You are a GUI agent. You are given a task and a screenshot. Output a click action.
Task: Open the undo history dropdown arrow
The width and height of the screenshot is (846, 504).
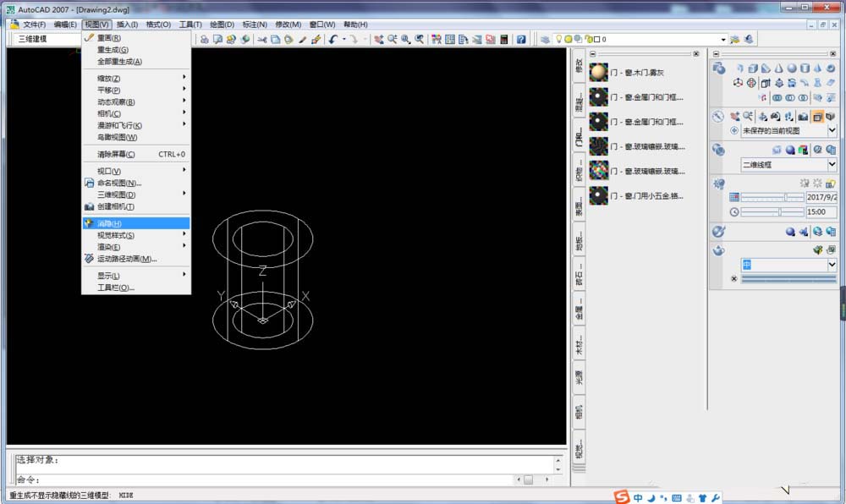(343, 40)
